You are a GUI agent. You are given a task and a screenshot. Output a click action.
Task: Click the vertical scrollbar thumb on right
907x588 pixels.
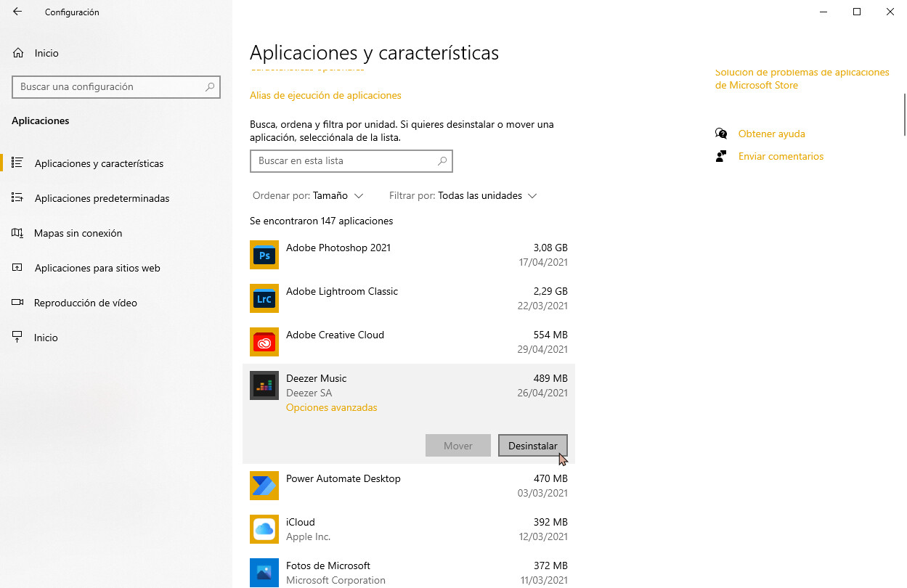pos(904,114)
